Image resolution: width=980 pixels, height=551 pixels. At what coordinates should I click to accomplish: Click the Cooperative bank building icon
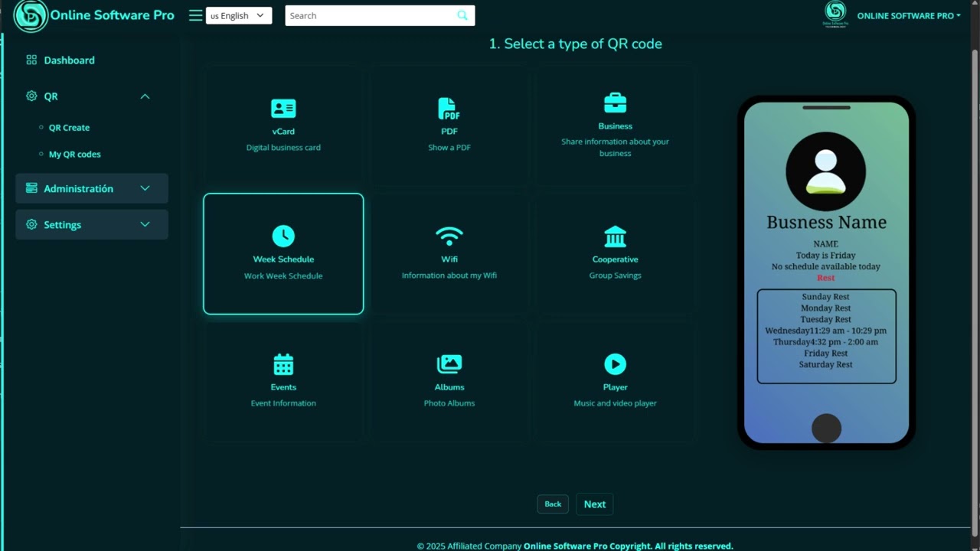[615, 236]
